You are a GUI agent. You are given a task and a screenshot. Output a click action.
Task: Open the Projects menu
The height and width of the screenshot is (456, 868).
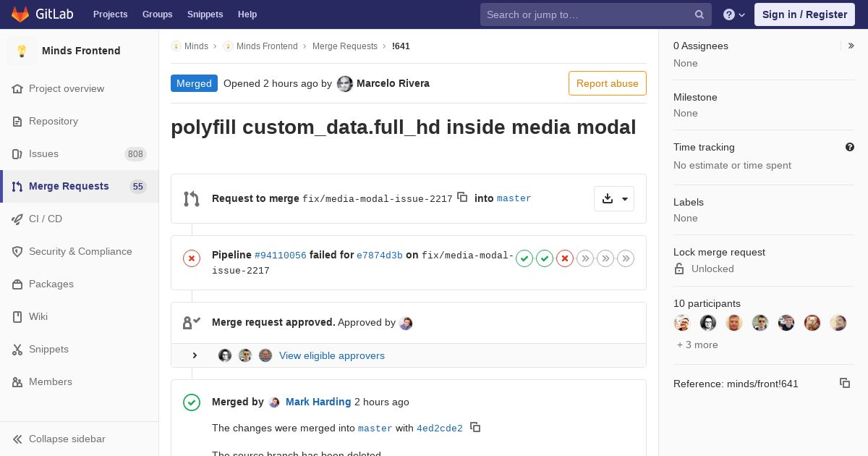[110, 14]
